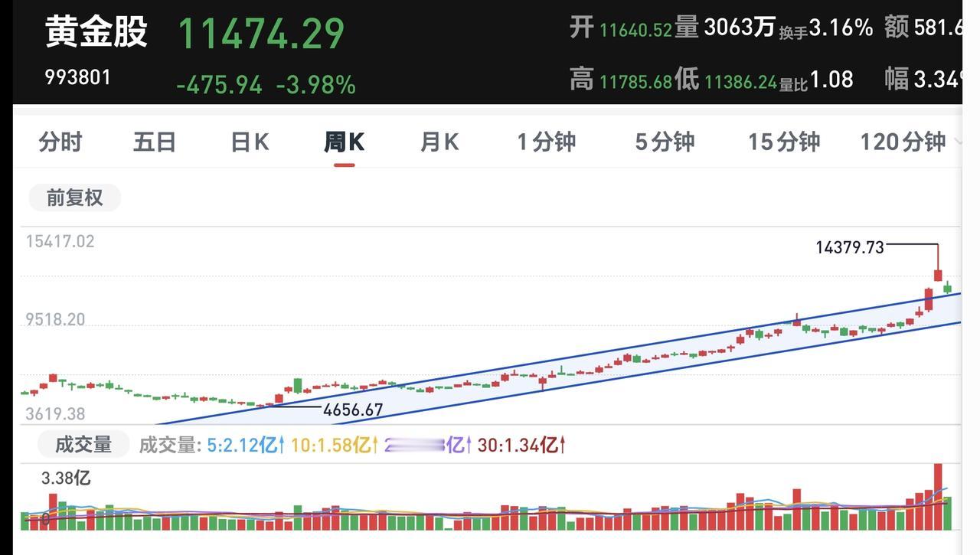The width and height of the screenshot is (980, 555).
Task: Select the 日K candlestick tab
Action: tap(250, 142)
